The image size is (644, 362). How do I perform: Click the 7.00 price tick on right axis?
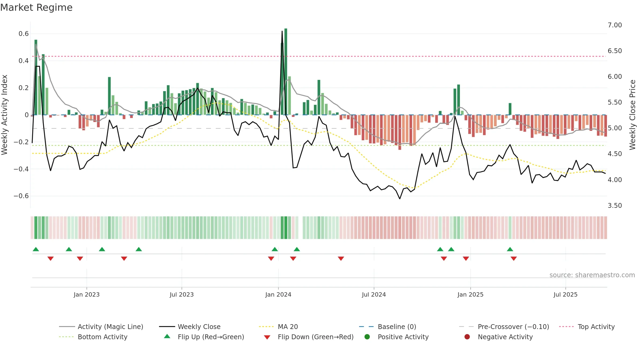coord(615,25)
